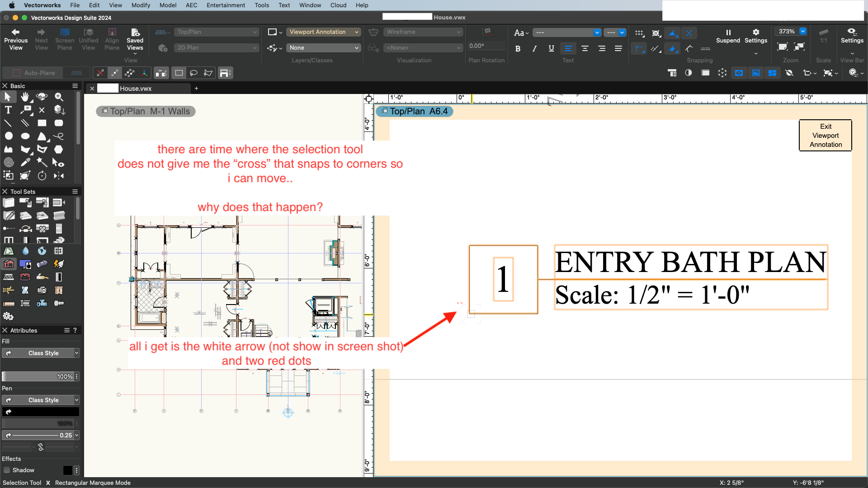Open the AEC menu
The width and height of the screenshot is (868, 488).
(191, 5)
